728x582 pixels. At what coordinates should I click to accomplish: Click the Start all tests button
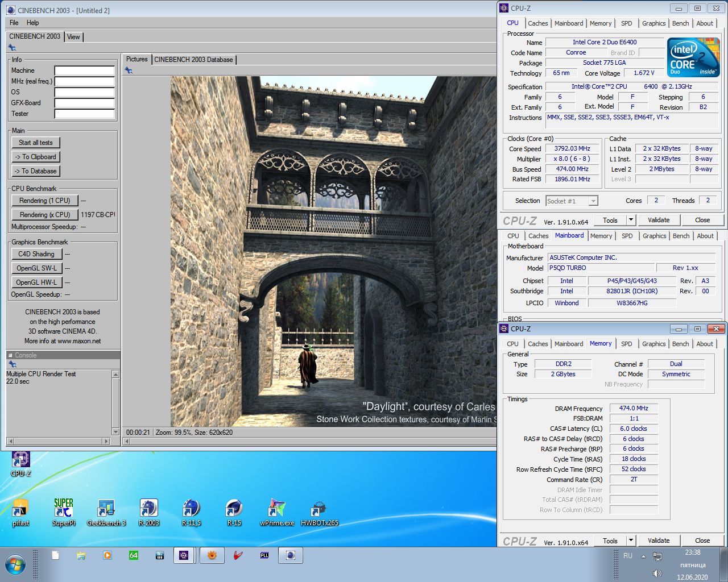pos(36,143)
